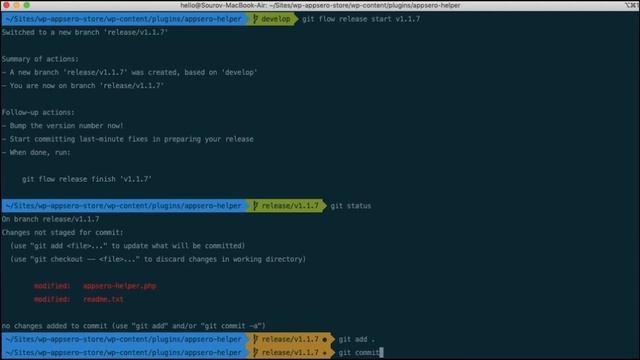The height and width of the screenshot is (360, 640).
Task: Click the 'git status' command text
Action: click(x=351, y=206)
